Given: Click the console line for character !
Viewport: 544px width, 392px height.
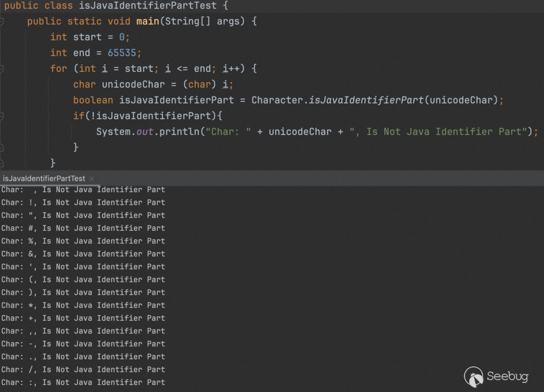Looking at the screenshot, I should (x=83, y=203).
